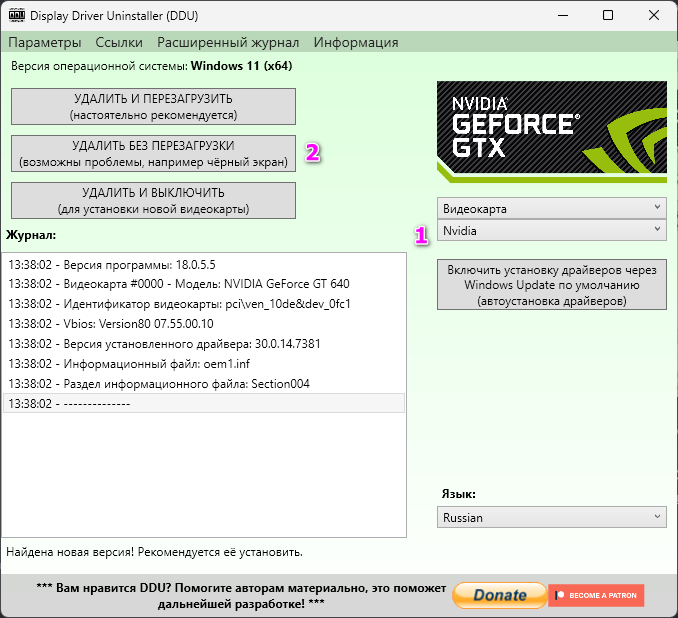
Task: Select the highlighted dashed separator log line
Action: click(x=204, y=403)
